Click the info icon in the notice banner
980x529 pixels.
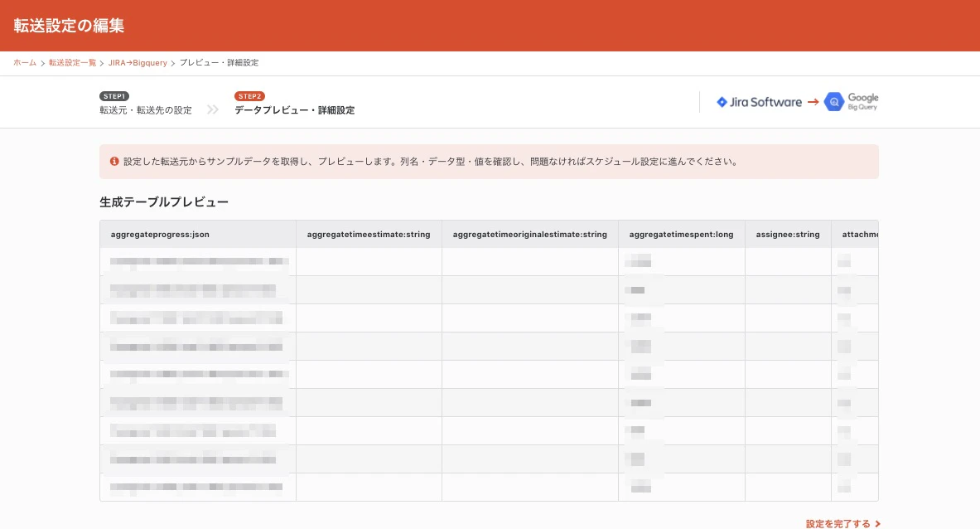114,162
